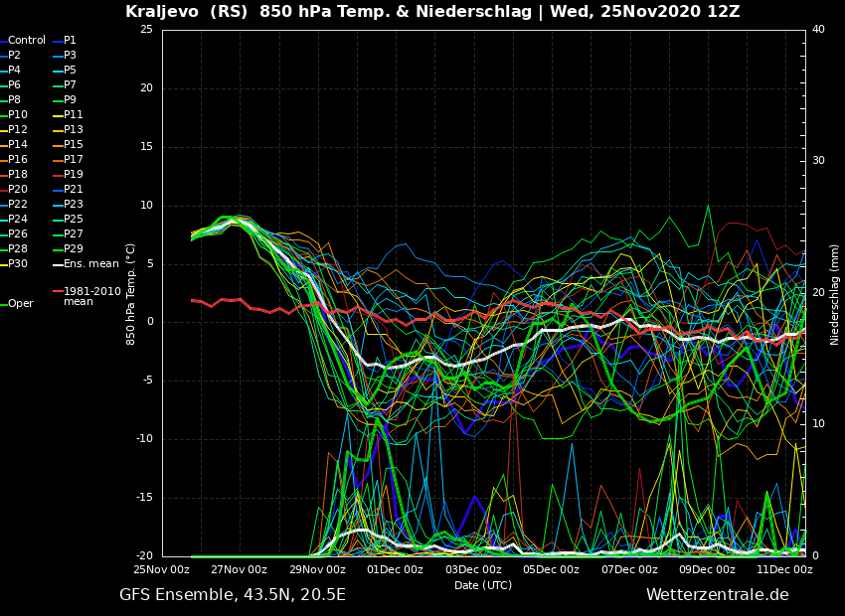The width and height of the screenshot is (845, 616).
Task: Click the 01Dec 00z date tick
Action: (395, 570)
